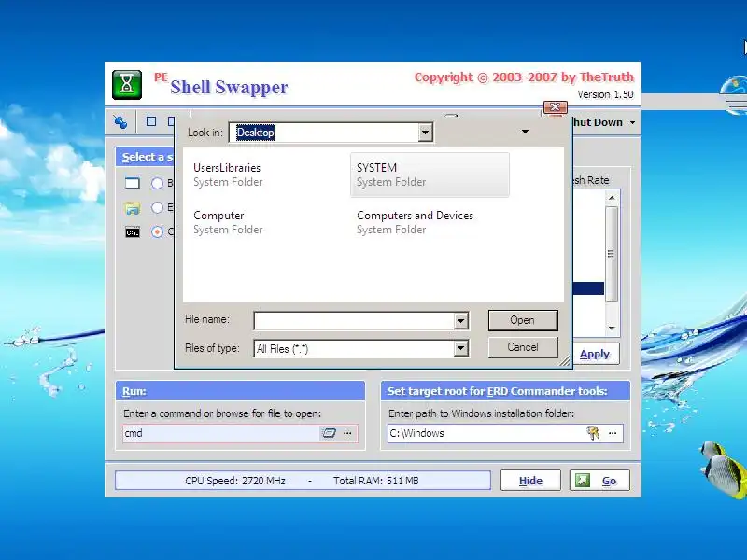Click the Windows installation path field
Image resolution: width=747 pixels, height=560 pixels.
486,433
